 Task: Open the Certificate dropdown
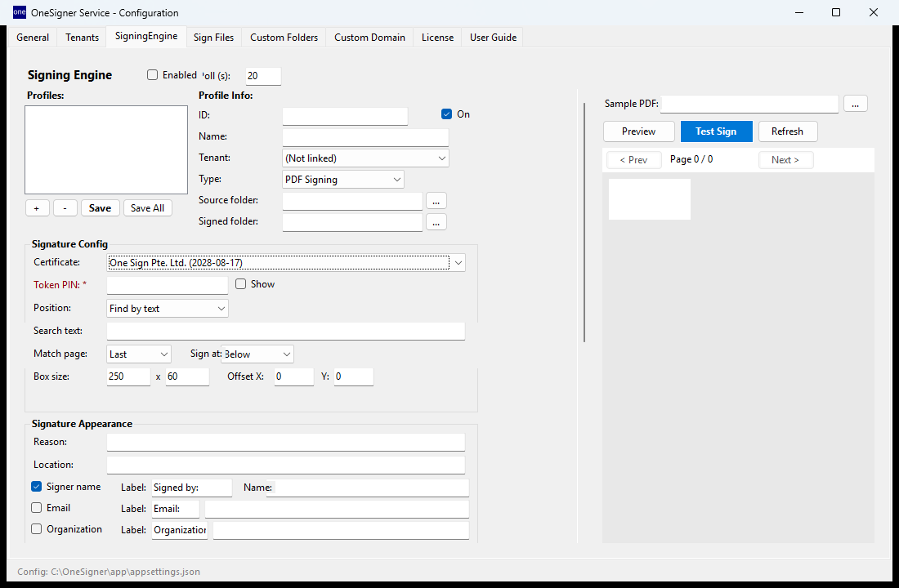coord(285,262)
